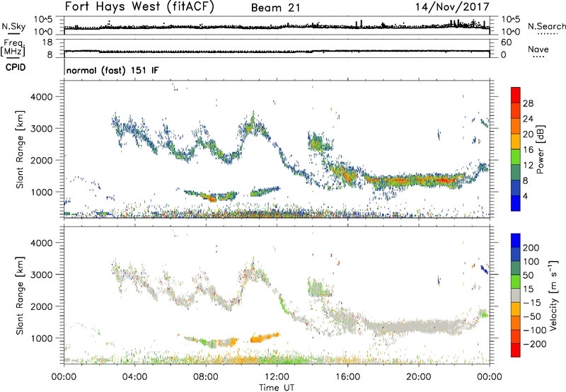This screenshot has height=392, width=566.
Task: Click the gray segment of velocity color bar
Action: coord(516,295)
